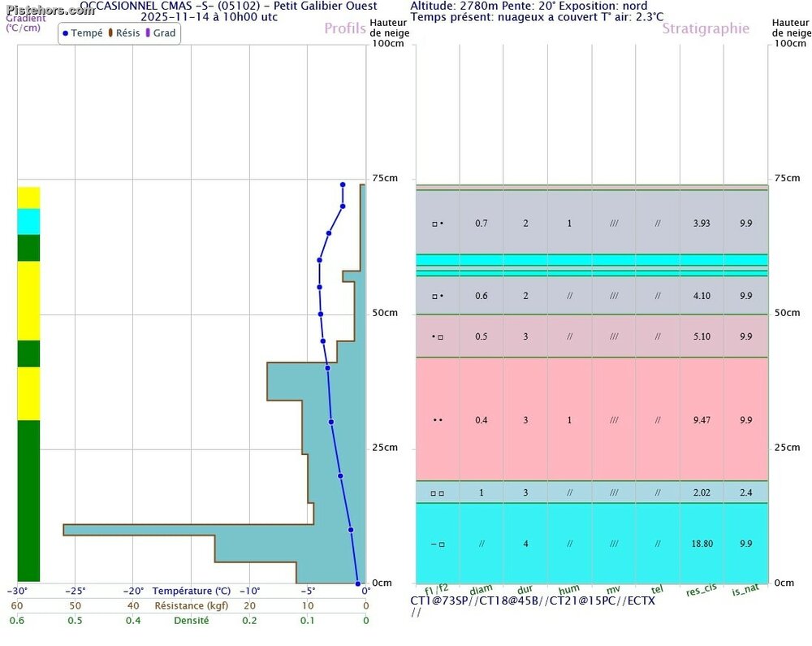This screenshot has width=812, height=646.
Task: Click the is_nat column header
Action: point(745,592)
